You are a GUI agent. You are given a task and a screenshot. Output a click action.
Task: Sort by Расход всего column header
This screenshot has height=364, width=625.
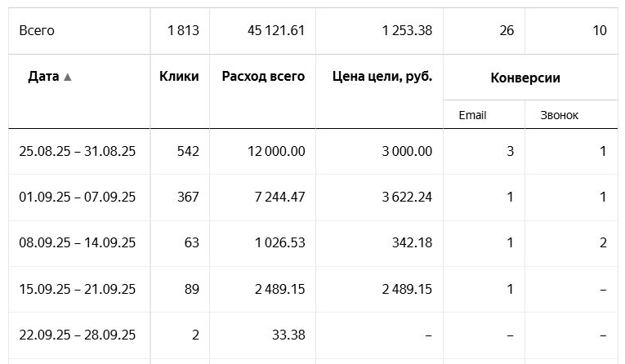[x=263, y=77]
